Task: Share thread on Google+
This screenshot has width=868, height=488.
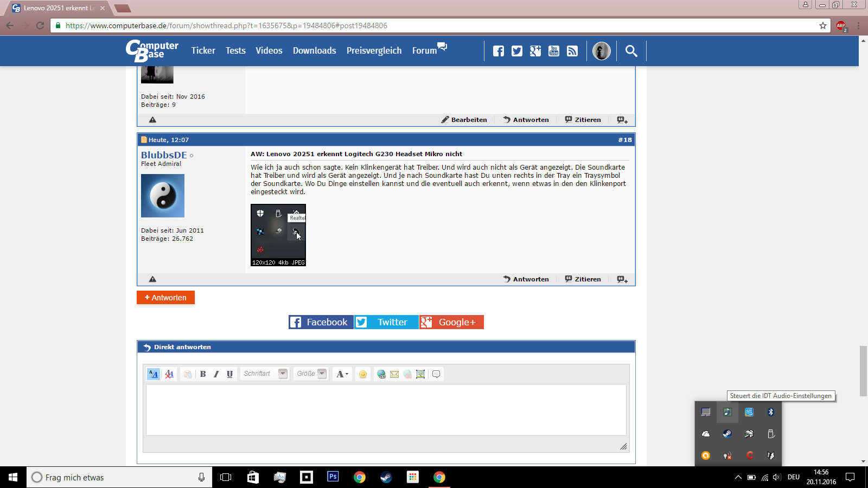Action: pyautogui.click(x=451, y=322)
